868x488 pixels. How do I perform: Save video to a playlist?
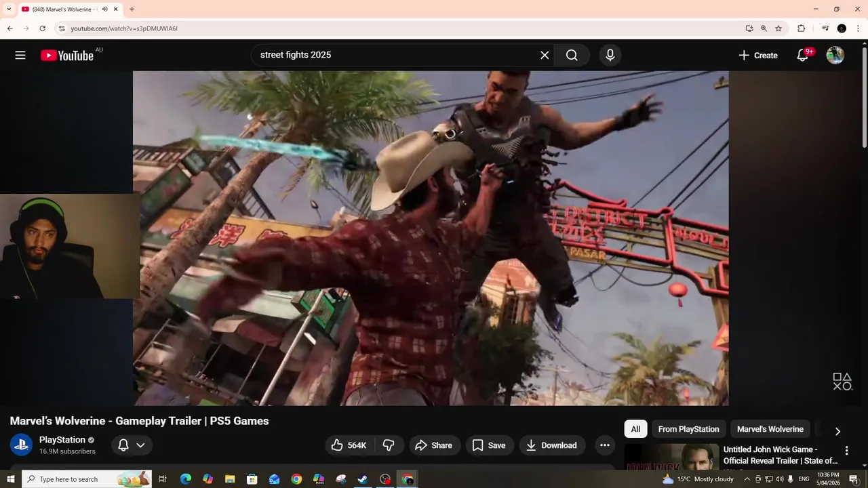pyautogui.click(x=489, y=445)
